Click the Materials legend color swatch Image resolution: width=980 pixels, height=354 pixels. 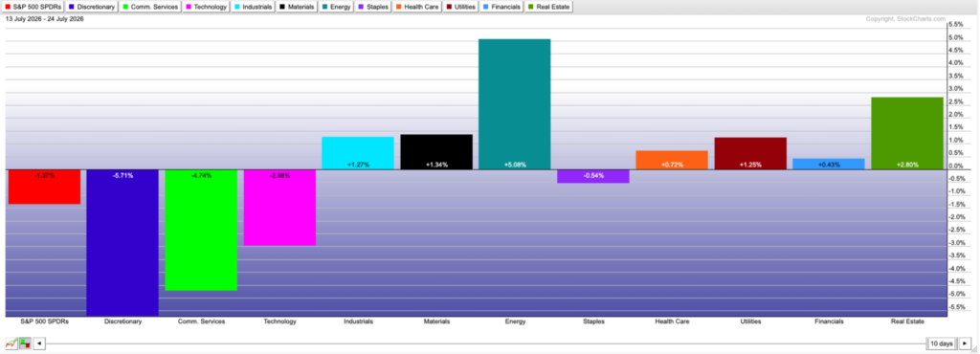click(282, 7)
